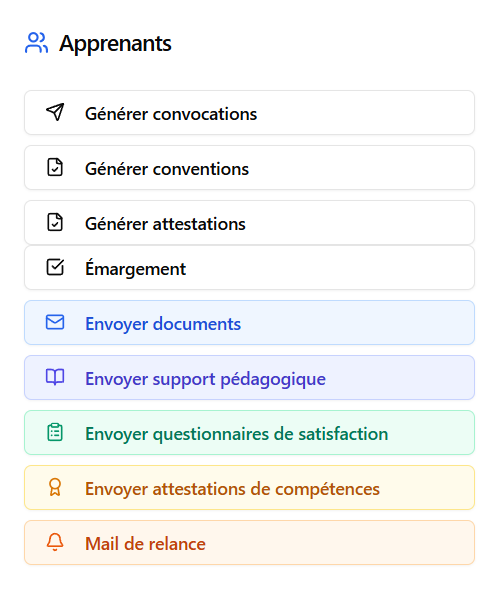The width and height of the screenshot is (500, 589).
Task: Click the paper plane icon for convocations
Action: click(55, 112)
